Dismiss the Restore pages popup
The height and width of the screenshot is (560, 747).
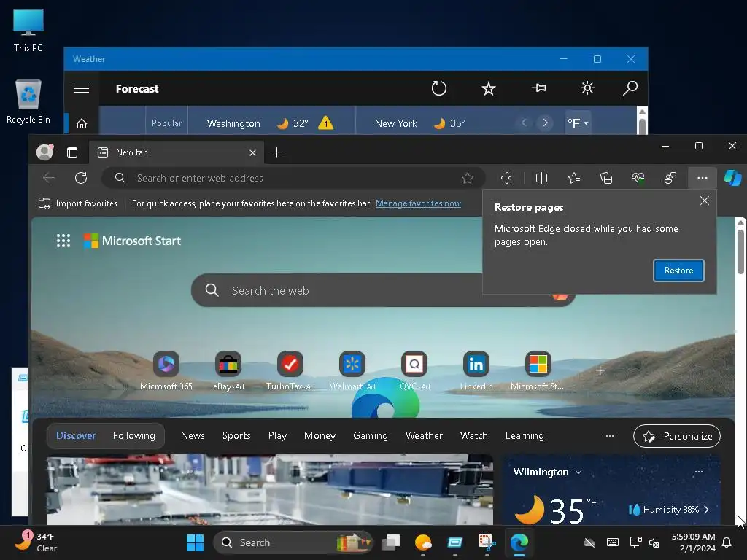coord(705,201)
